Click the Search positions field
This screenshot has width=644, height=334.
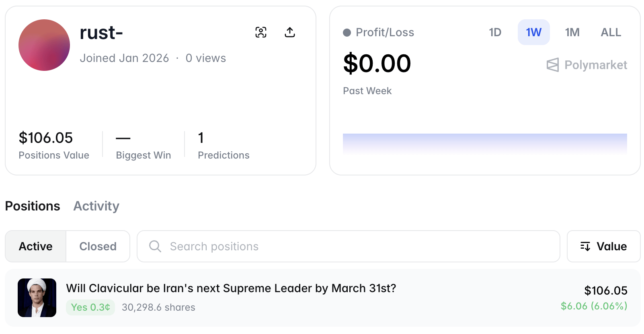[x=354, y=246]
